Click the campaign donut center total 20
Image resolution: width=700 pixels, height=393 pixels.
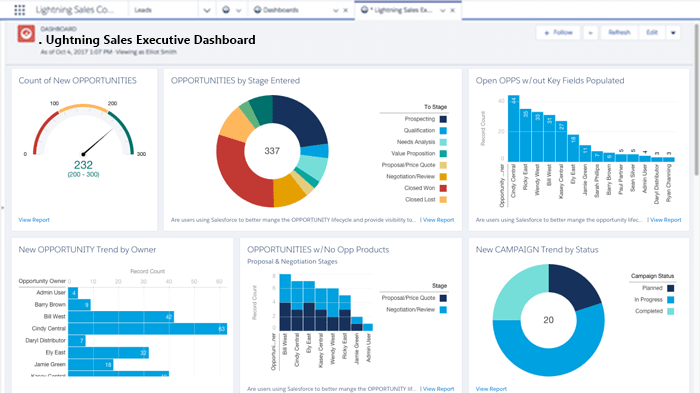tap(549, 320)
